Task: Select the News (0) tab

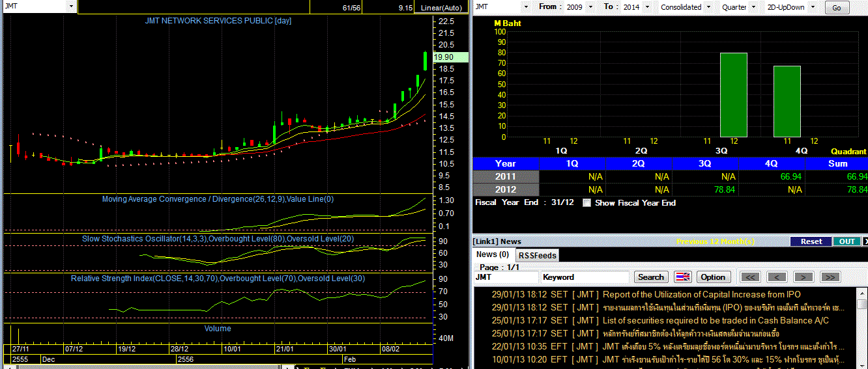Action: coord(493,254)
